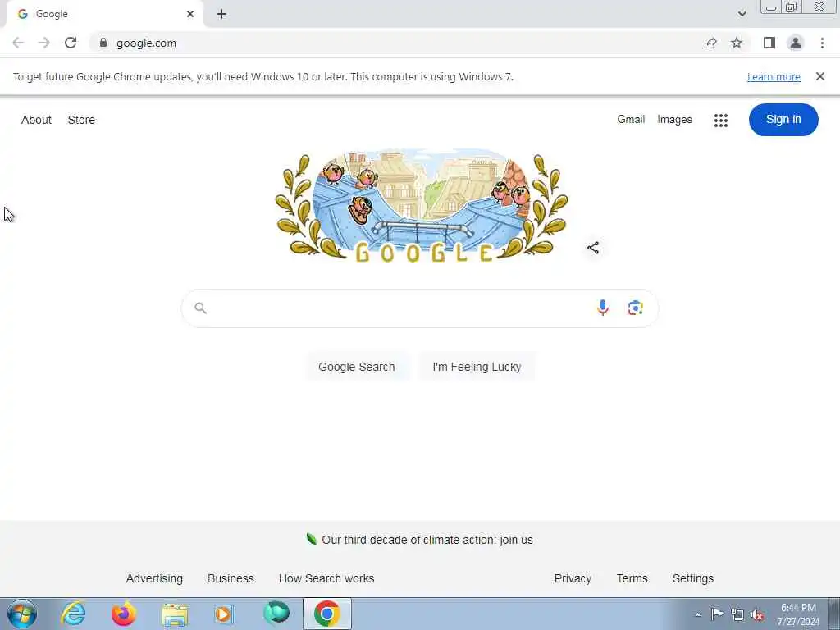Screen dimensions: 840x630
Task: Launch Firefox from the taskbar
Action: click(x=123, y=614)
